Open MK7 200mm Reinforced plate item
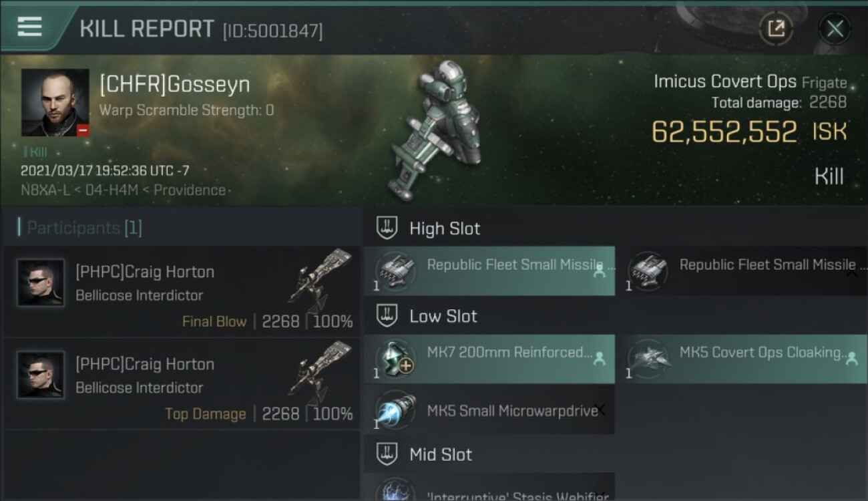The image size is (868, 501). 489,359
